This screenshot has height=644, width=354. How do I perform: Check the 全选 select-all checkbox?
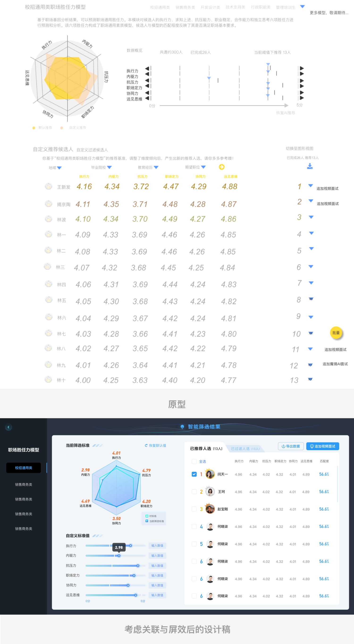(194, 462)
